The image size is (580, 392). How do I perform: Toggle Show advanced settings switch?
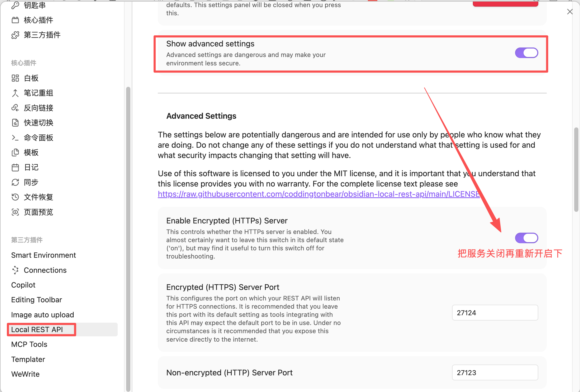(526, 53)
